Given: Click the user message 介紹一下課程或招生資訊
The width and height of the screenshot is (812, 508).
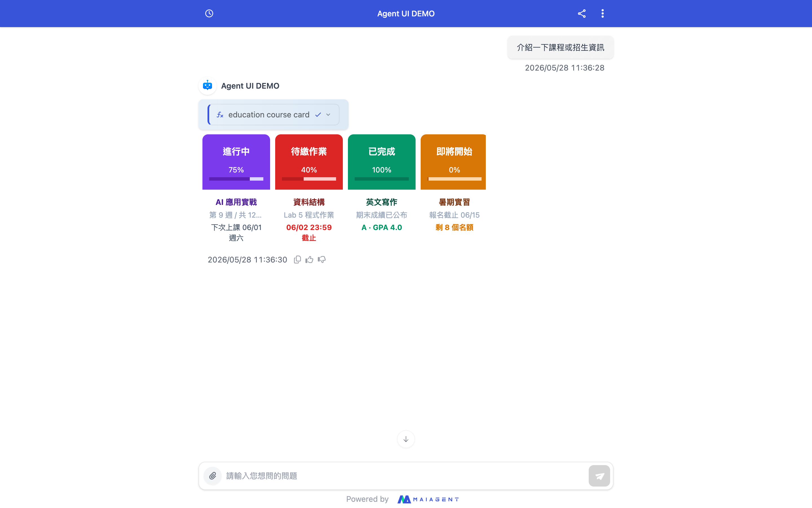Looking at the screenshot, I should tap(561, 47).
